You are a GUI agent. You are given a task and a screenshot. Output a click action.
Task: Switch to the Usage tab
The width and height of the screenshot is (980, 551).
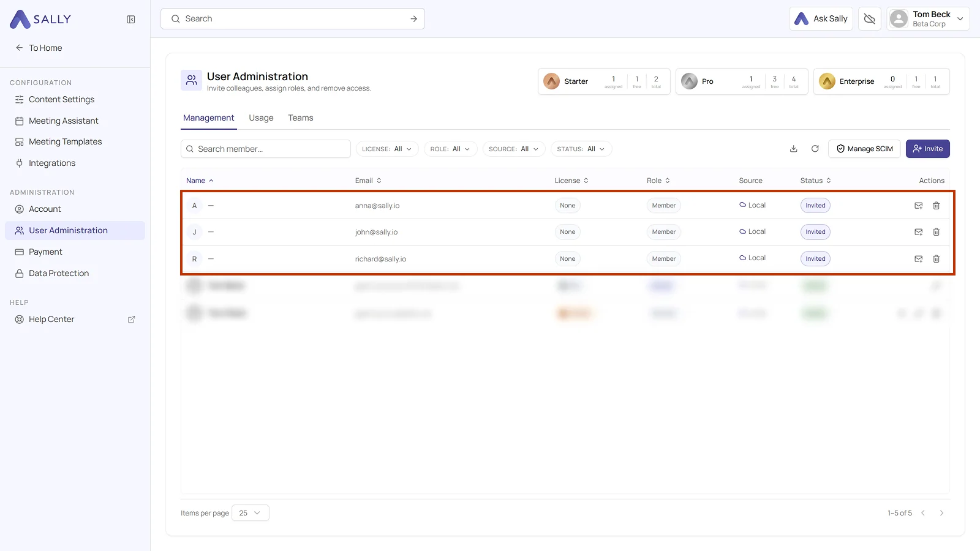coord(261,118)
